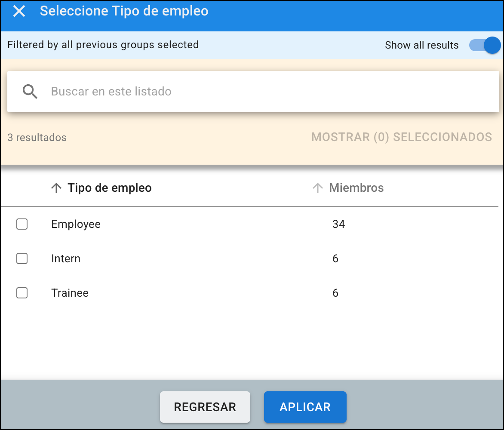The width and height of the screenshot is (504, 430).
Task: Select the Trainee row label
Action: click(70, 293)
